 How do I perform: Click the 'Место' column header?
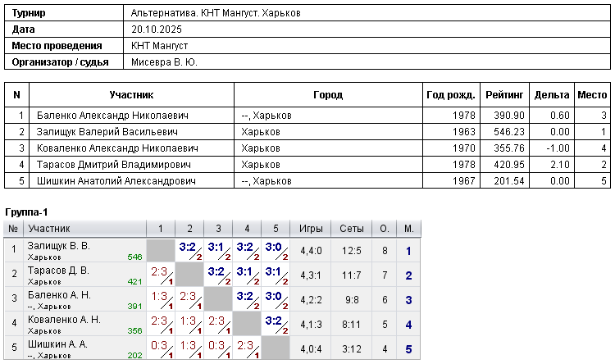(592, 95)
